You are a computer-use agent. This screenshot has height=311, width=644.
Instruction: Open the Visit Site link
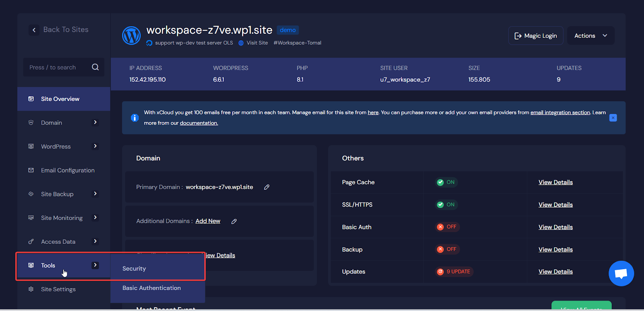[257, 43]
